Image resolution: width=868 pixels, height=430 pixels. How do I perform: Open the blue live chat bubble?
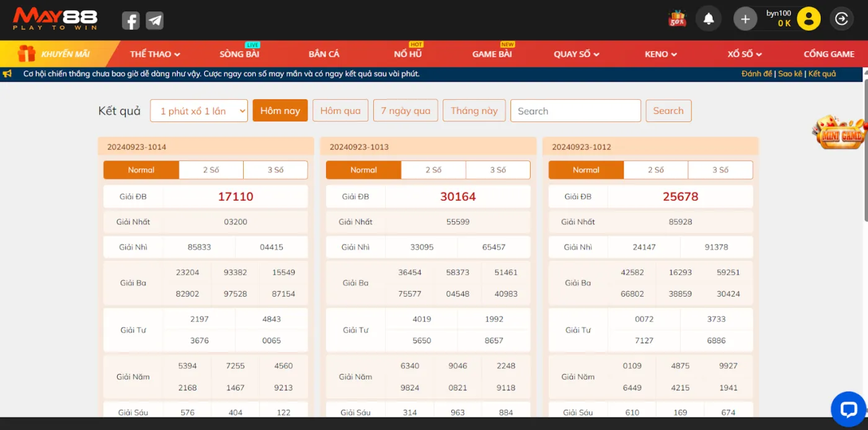point(848,408)
